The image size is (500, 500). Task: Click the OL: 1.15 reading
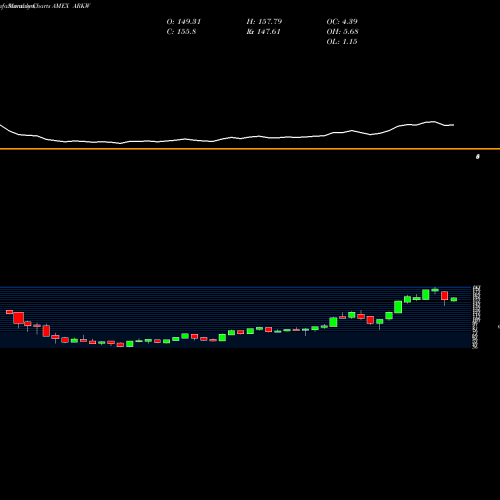coord(342,42)
